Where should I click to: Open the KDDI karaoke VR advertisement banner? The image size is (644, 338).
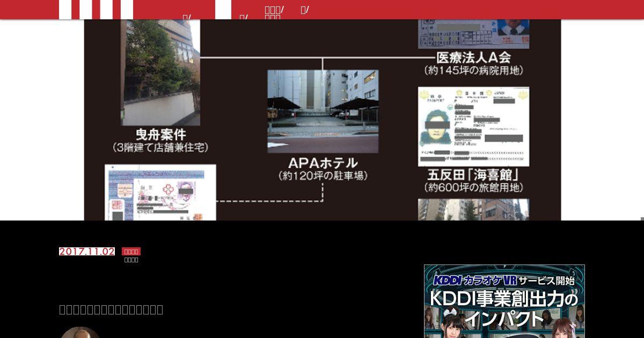coord(504,301)
